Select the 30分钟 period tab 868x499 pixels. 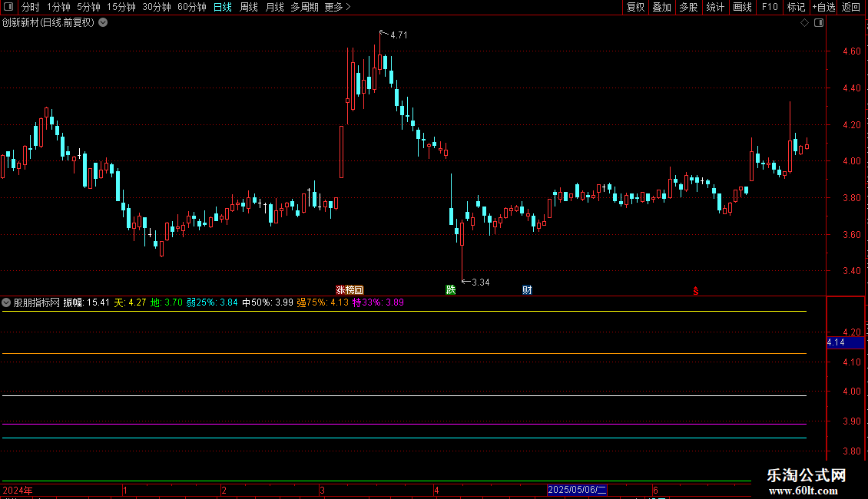(157, 7)
